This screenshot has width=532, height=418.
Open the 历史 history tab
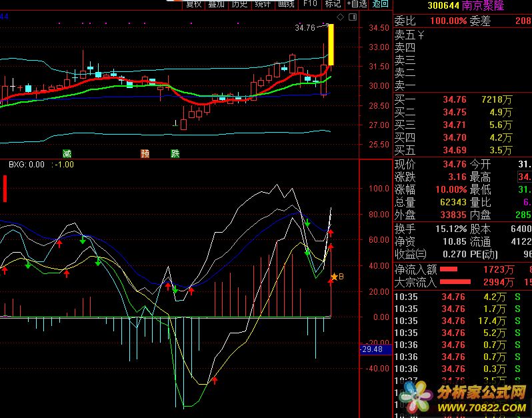click(239, 4)
